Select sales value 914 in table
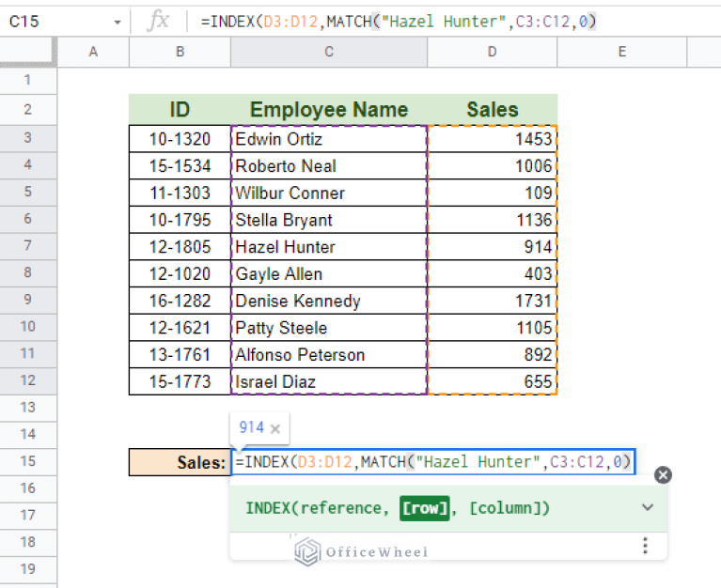This screenshot has width=721, height=588. coord(492,247)
